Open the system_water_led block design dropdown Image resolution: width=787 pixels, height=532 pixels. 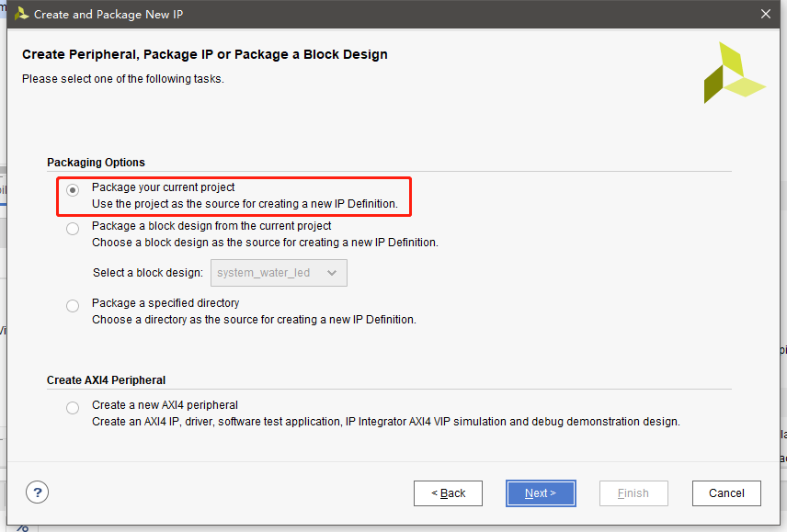[279, 273]
